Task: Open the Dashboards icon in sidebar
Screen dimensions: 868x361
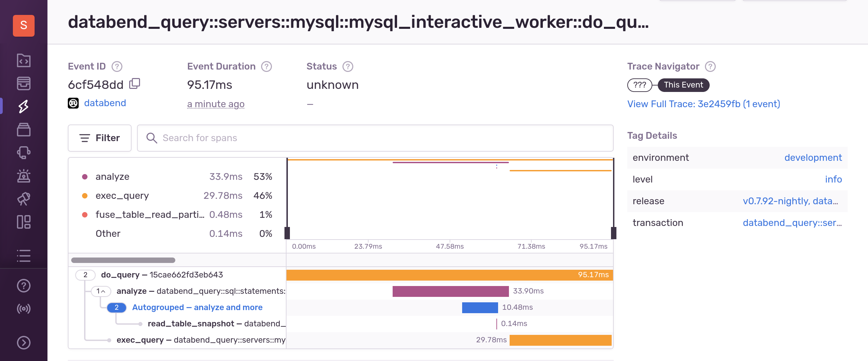Action: 23,222
